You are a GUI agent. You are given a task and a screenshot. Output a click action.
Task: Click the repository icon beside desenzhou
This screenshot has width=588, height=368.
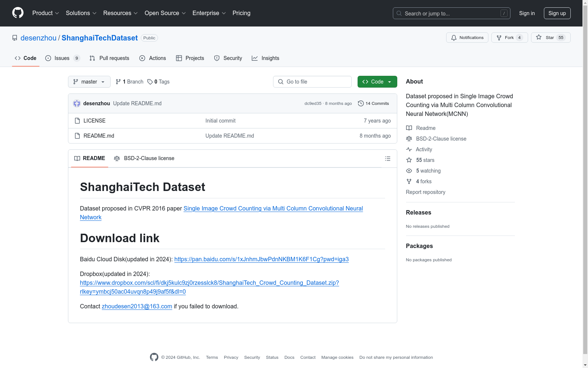(15, 38)
